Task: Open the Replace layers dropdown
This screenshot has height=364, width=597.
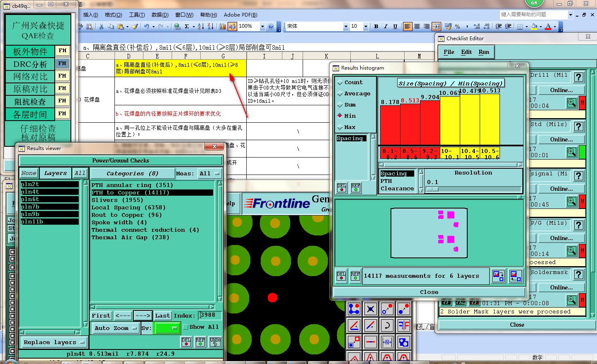Action: pyautogui.click(x=54, y=342)
